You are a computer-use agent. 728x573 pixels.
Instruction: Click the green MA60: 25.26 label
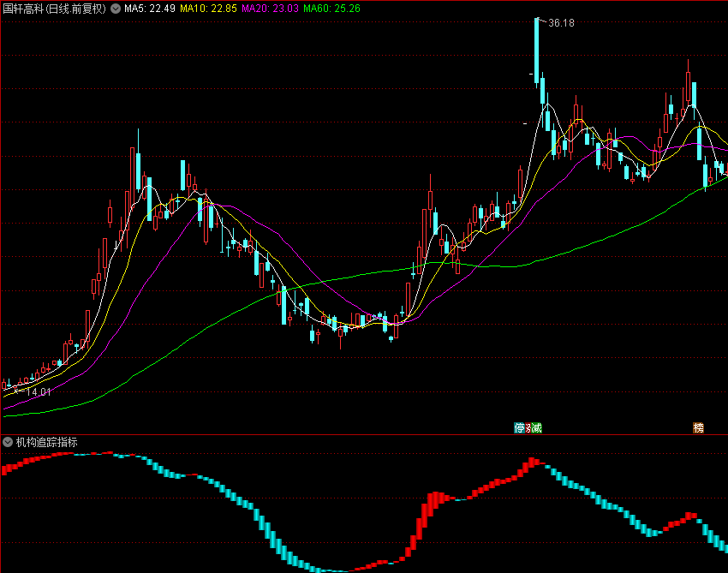pos(332,9)
